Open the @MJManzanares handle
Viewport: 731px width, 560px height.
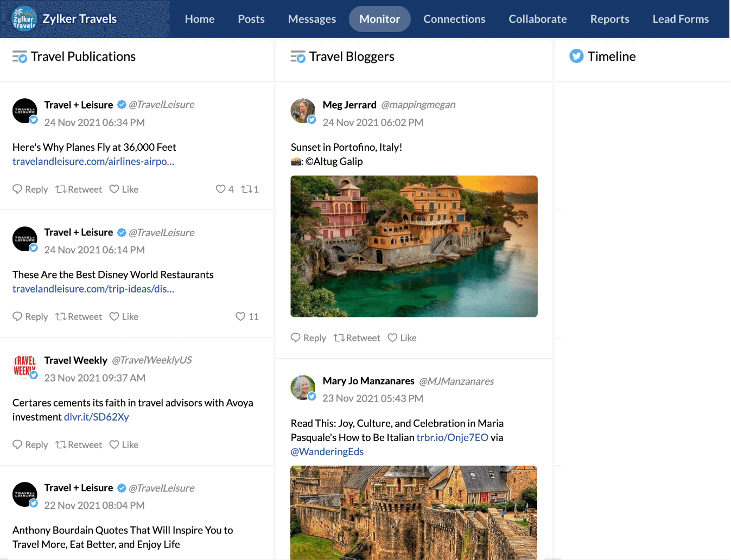click(x=456, y=381)
